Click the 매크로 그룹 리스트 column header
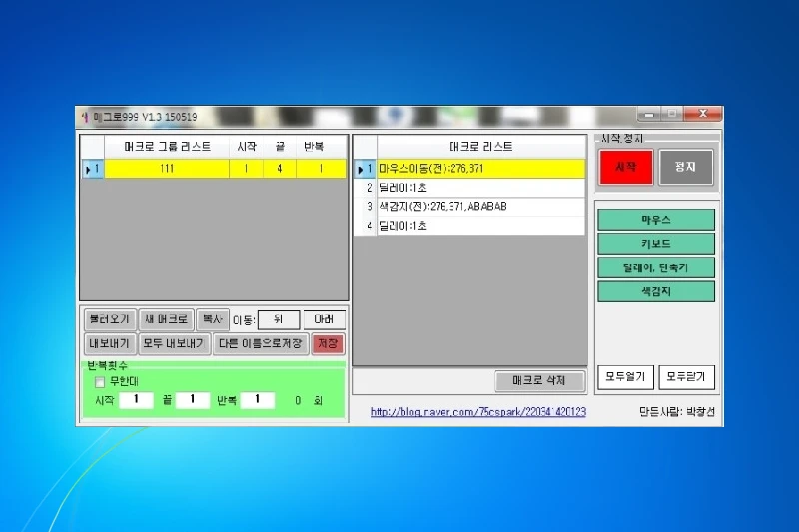Screen dimensions: 799x532 [x=167, y=147]
